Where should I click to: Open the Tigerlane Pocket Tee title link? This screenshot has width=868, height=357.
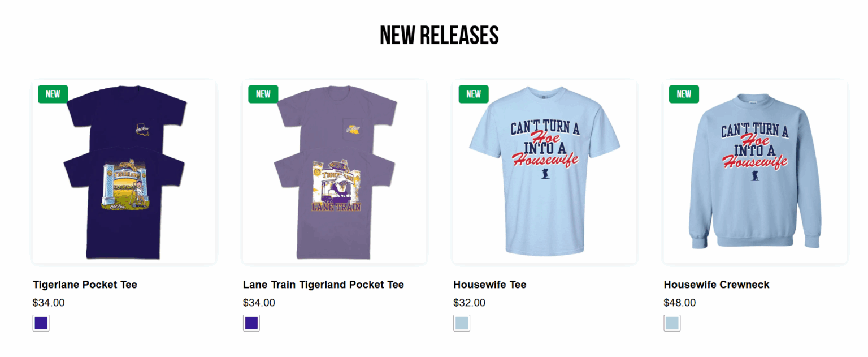[85, 285]
